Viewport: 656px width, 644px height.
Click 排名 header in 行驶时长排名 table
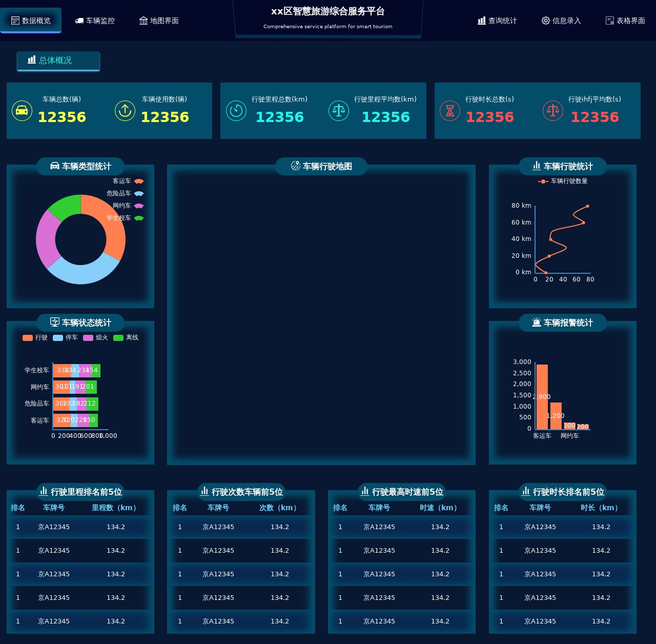(x=501, y=508)
